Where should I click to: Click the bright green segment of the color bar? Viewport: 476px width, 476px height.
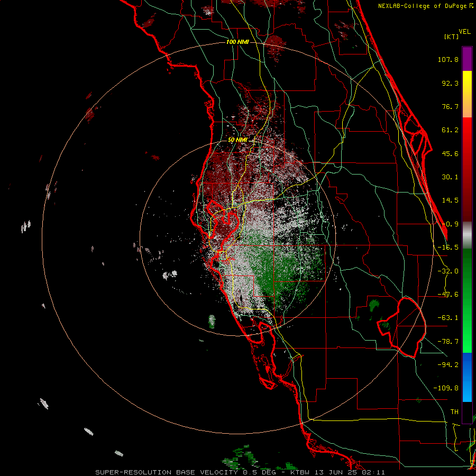[x=467, y=300]
